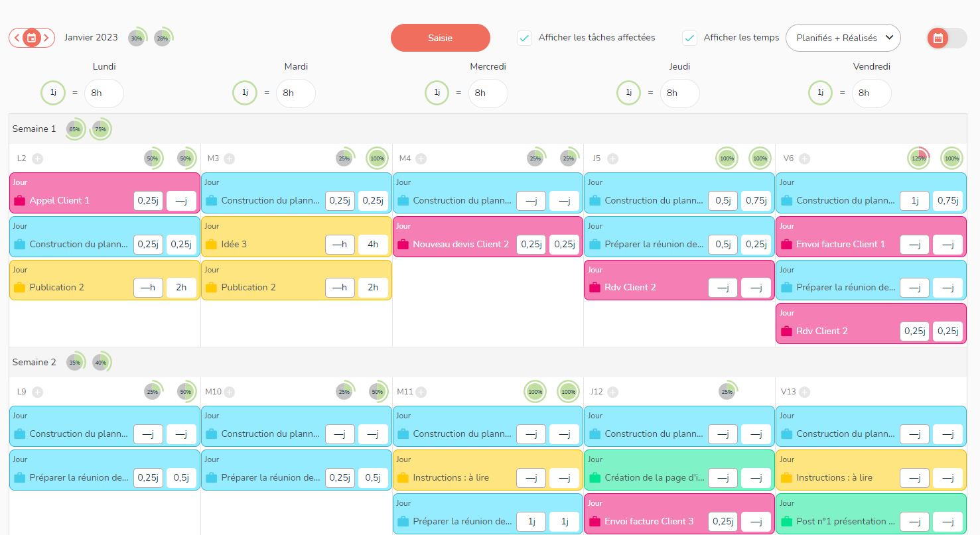Edit planned time of Appel Client 1
This screenshot has height=535, width=980.
point(149,200)
